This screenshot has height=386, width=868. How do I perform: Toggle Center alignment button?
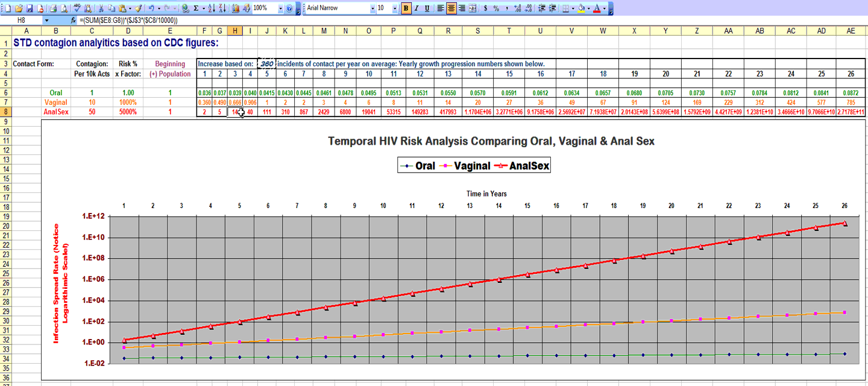[x=451, y=8]
